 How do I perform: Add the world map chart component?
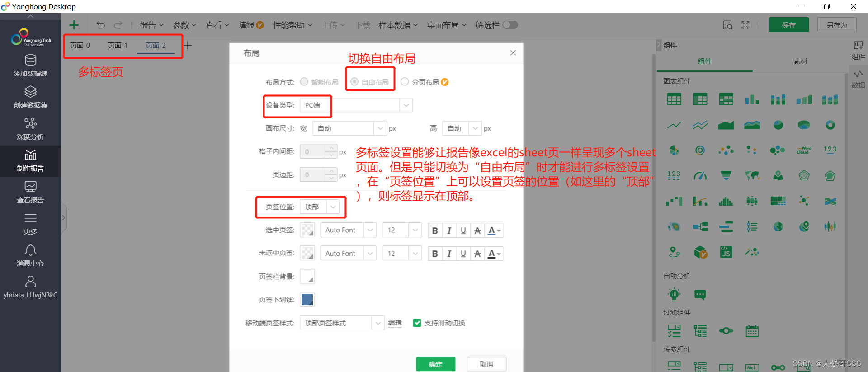(x=752, y=176)
